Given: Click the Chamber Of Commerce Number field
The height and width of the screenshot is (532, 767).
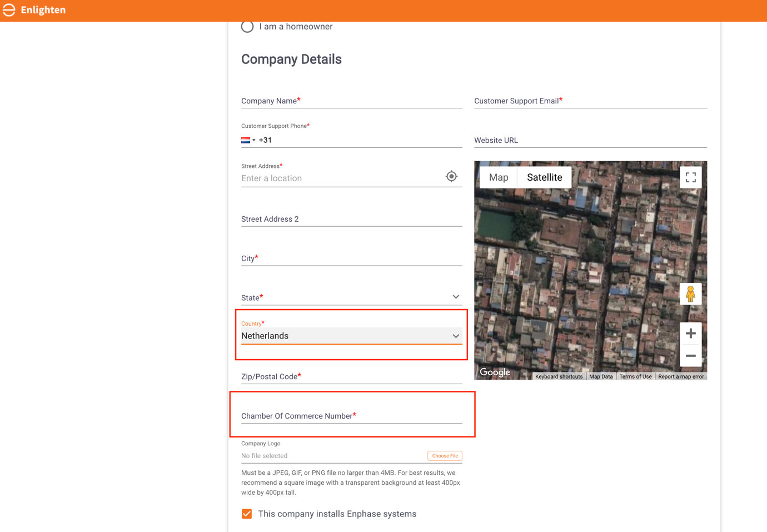Looking at the screenshot, I should (x=351, y=416).
